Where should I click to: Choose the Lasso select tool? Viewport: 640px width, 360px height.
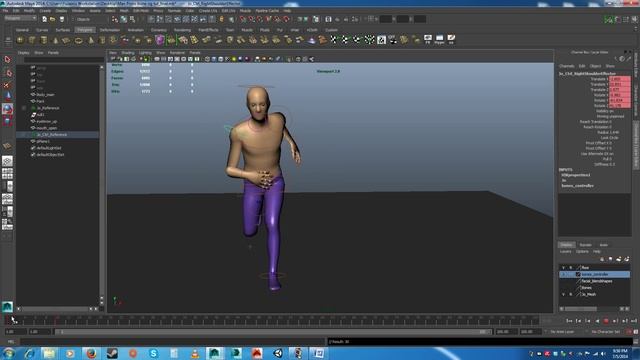tap(7, 73)
